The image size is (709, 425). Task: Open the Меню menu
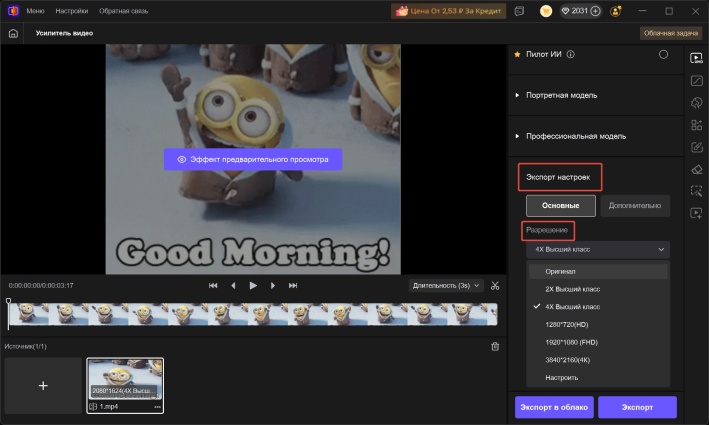pyautogui.click(x=35, y=11)
